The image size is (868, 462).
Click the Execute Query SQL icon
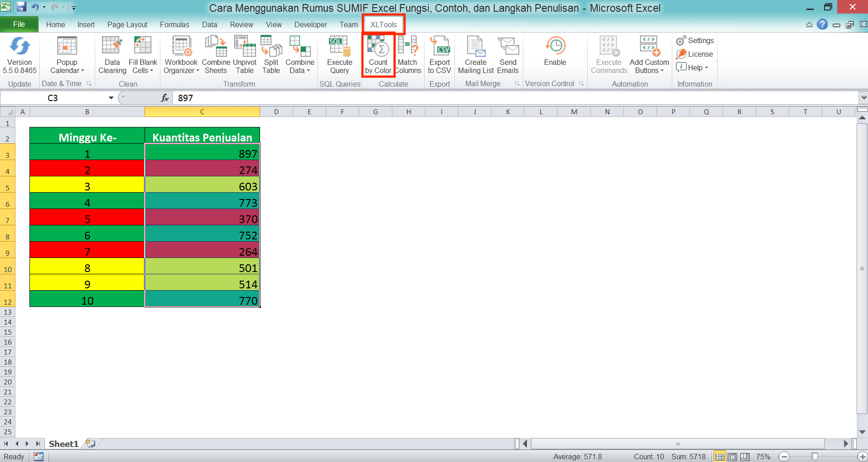340,46
